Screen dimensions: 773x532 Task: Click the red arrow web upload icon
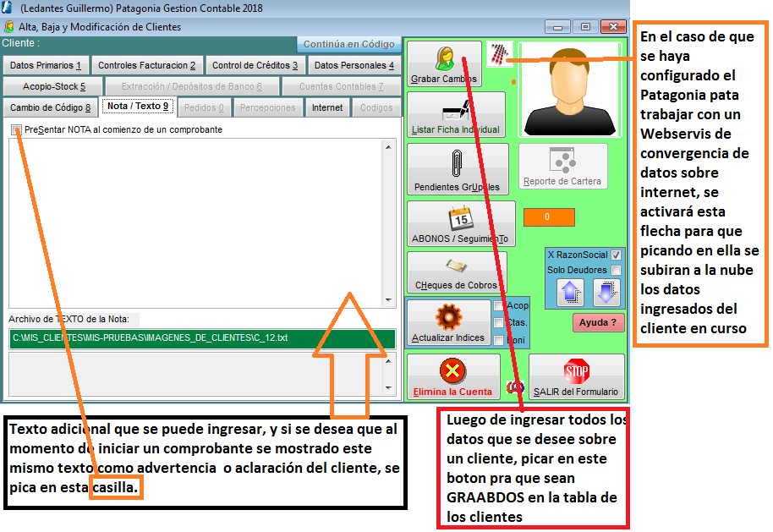pos(499,54)
